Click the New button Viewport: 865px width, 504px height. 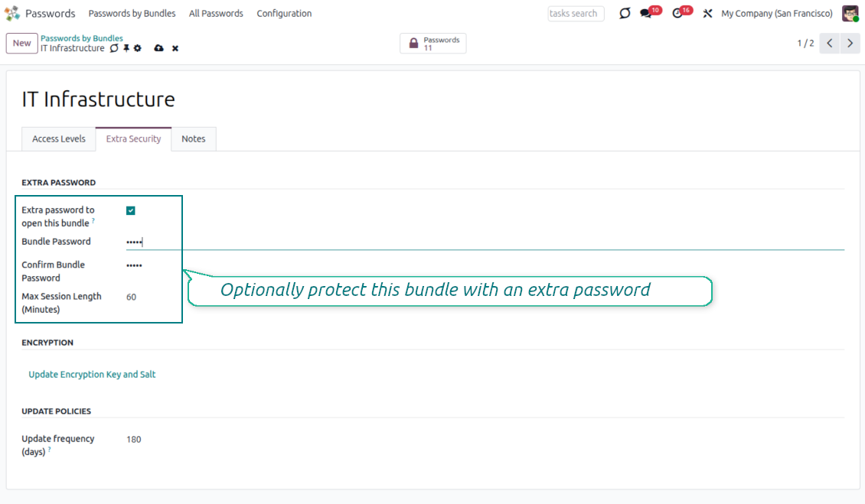tap(22, 44)
